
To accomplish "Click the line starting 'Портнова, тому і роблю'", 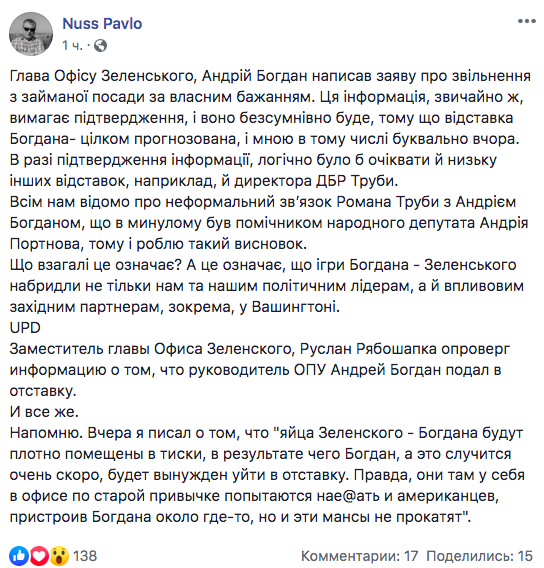I will coord(158,244).
